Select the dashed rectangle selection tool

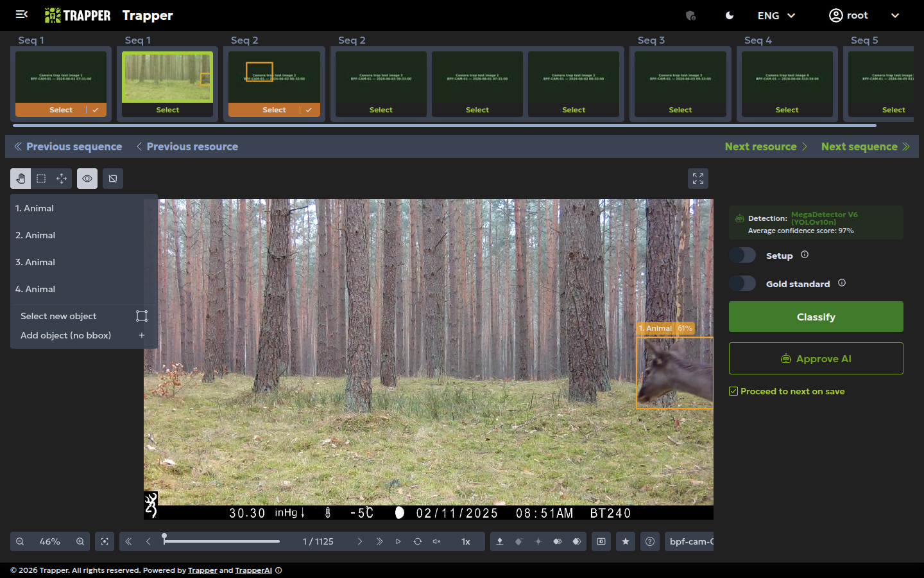tap(41, 179)
